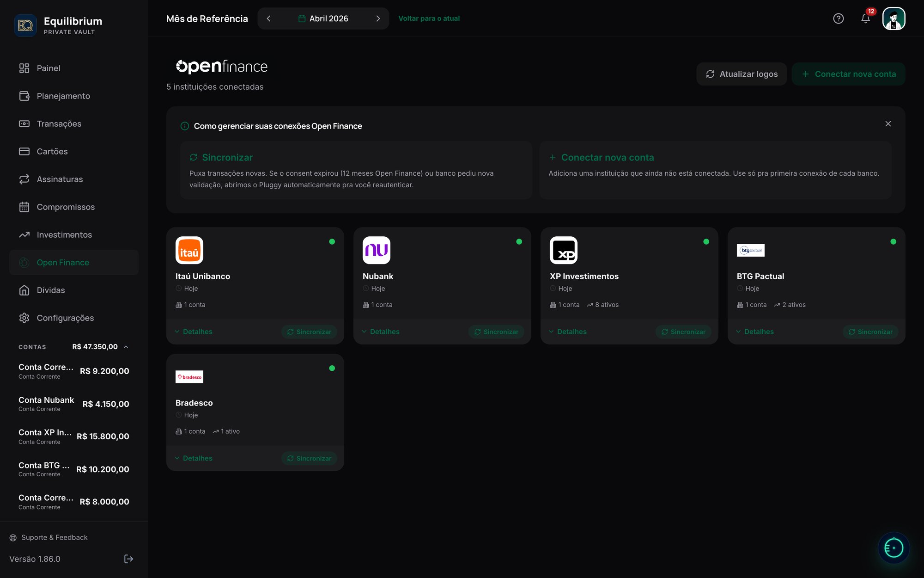The image size is (924, 578).
Task: Open Suporte & Feedback
Action: [x=49, y=537]
